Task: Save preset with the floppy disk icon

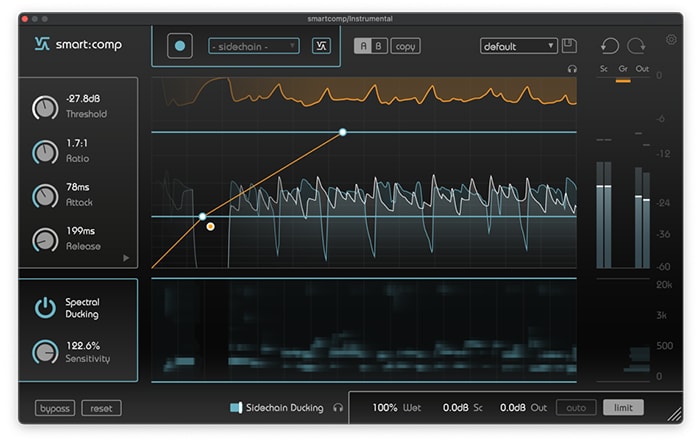Action: click(x=569, y=46)
